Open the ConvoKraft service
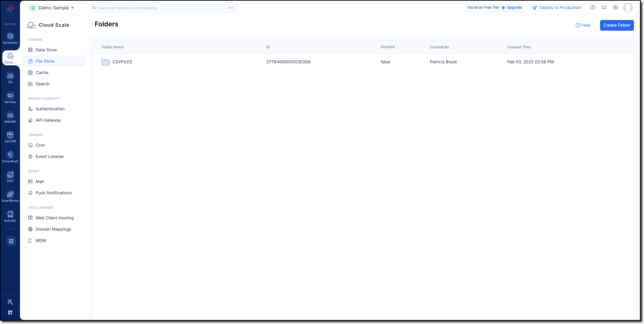 pyautogui.click(x=10, y=157)
